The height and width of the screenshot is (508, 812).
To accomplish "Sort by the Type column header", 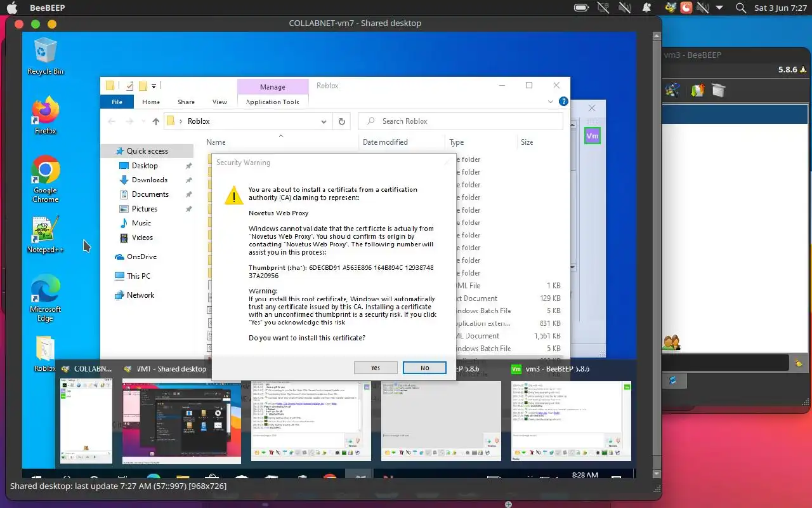I will (x=457, y=142).
